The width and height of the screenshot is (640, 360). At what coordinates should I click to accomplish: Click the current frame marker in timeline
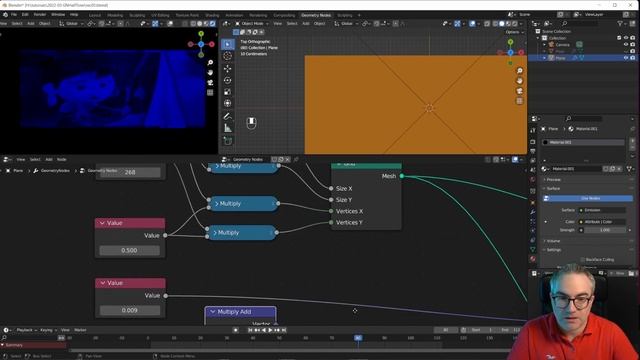(x=358, y=338)
